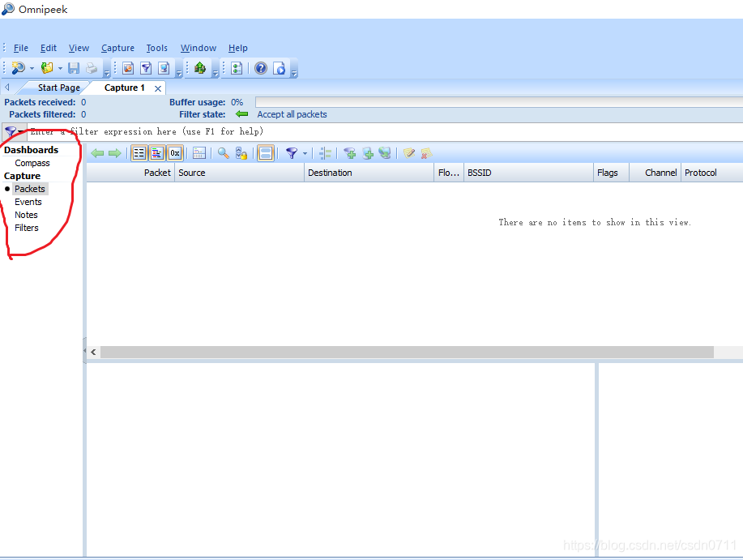Click the delete note icon
Screen dimensions: 743x560
point(426,153)
